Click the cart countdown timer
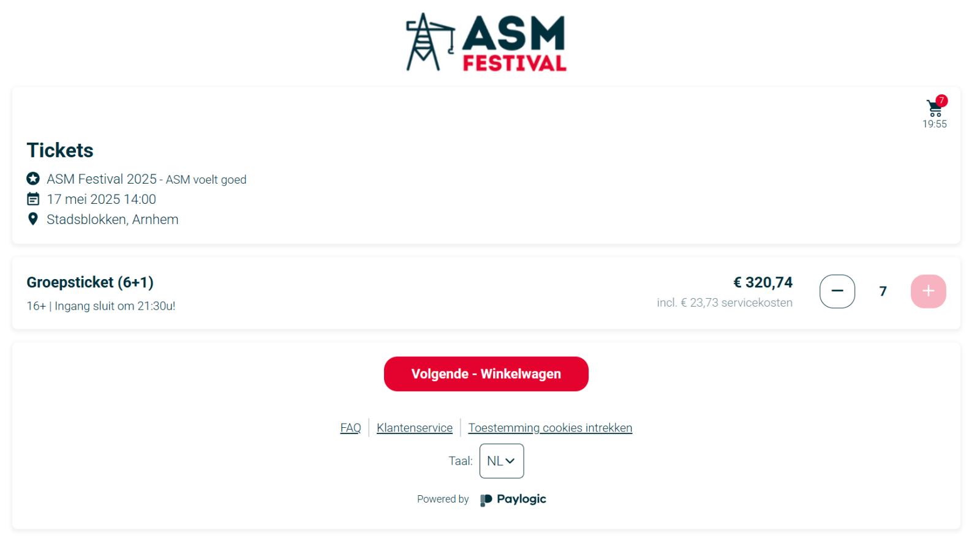Screen dimensions: 980x557 click(935, 124)
